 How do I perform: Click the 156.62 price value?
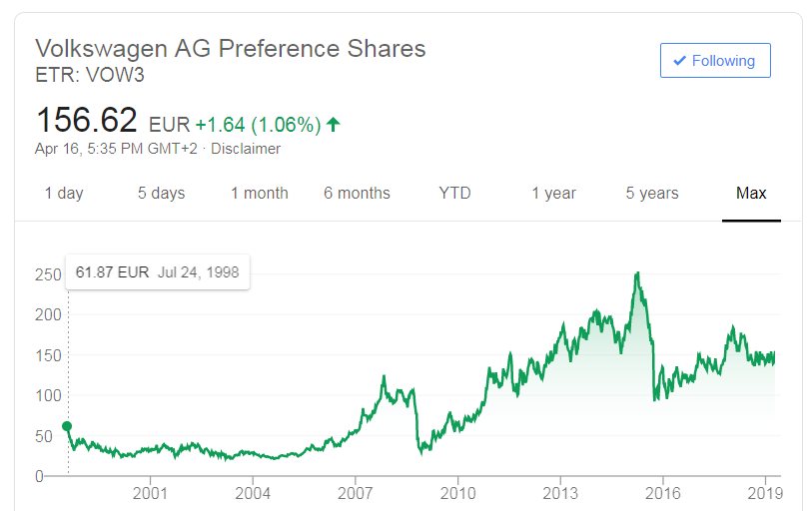(x=87, y=121)
